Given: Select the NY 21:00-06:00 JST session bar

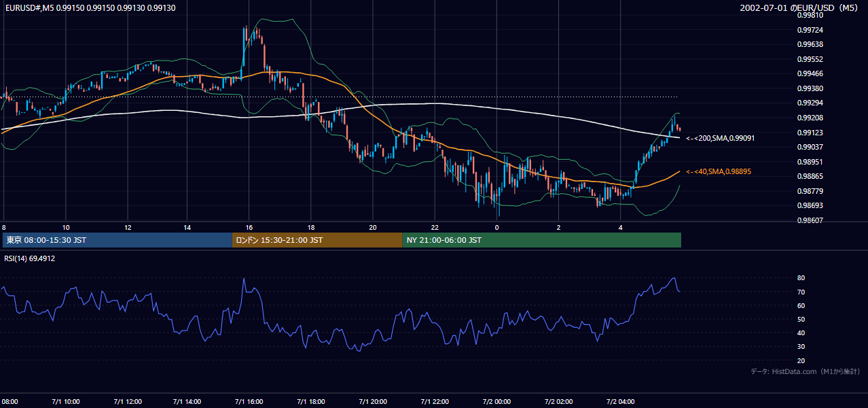Looking at the screenshot, I should click(541, 240).
